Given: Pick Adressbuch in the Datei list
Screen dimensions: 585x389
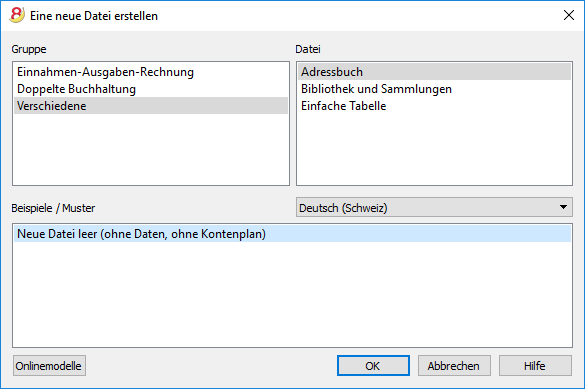Looking at the screenshot, I should coord(434,72).
